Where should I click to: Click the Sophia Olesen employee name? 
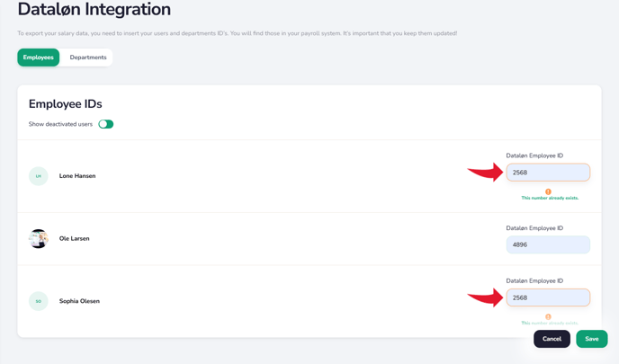pyautogui.click(x=79, y=301)
